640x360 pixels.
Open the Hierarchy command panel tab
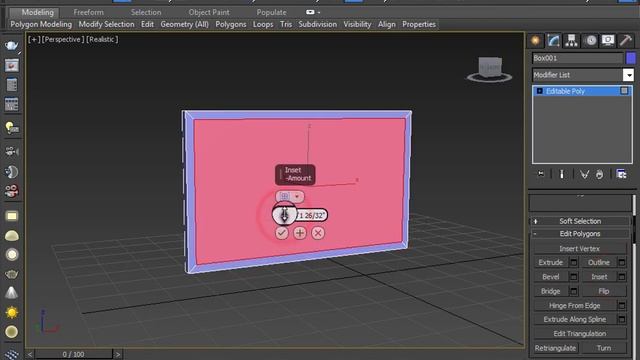(571, 40)
